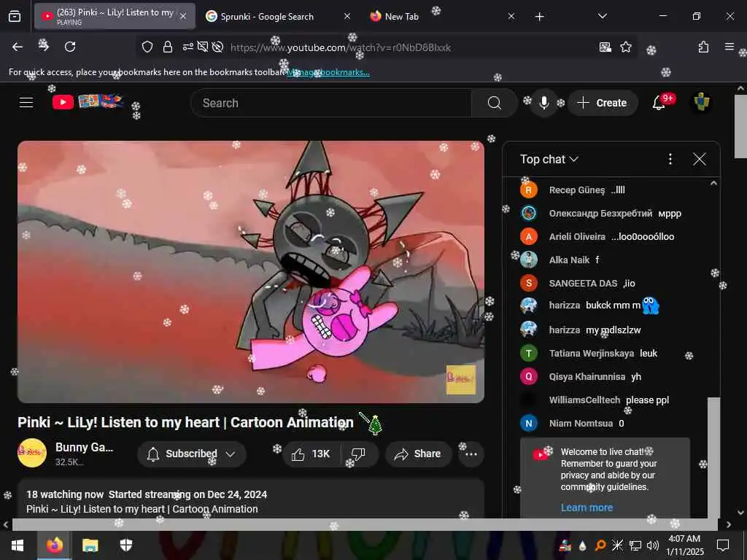Click the live chat scrollbar thumb

(x=713, y=457)
